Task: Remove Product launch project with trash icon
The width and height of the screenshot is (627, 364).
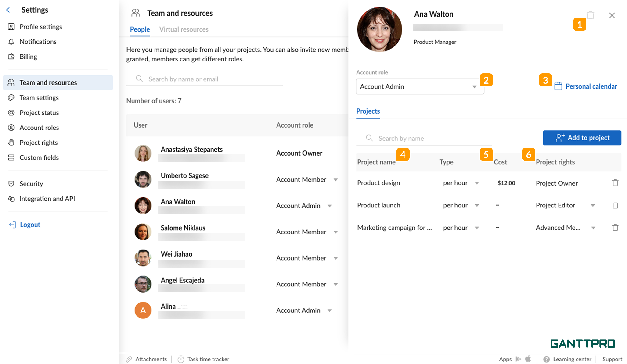Action: tap(615, 205)
